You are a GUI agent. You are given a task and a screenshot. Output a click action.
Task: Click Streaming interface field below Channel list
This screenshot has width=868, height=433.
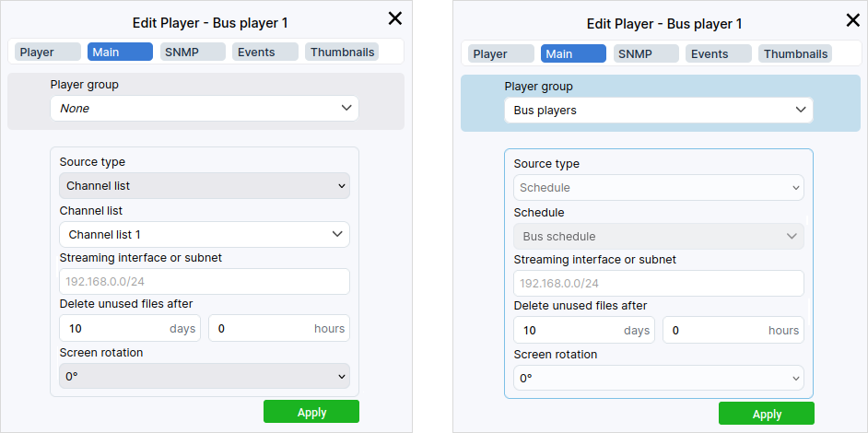click(204, 282)
